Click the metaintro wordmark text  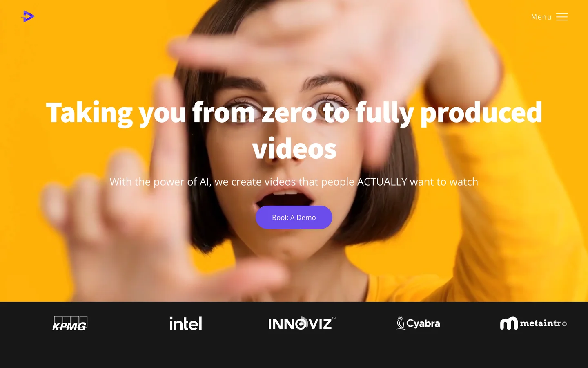[543, 323]
